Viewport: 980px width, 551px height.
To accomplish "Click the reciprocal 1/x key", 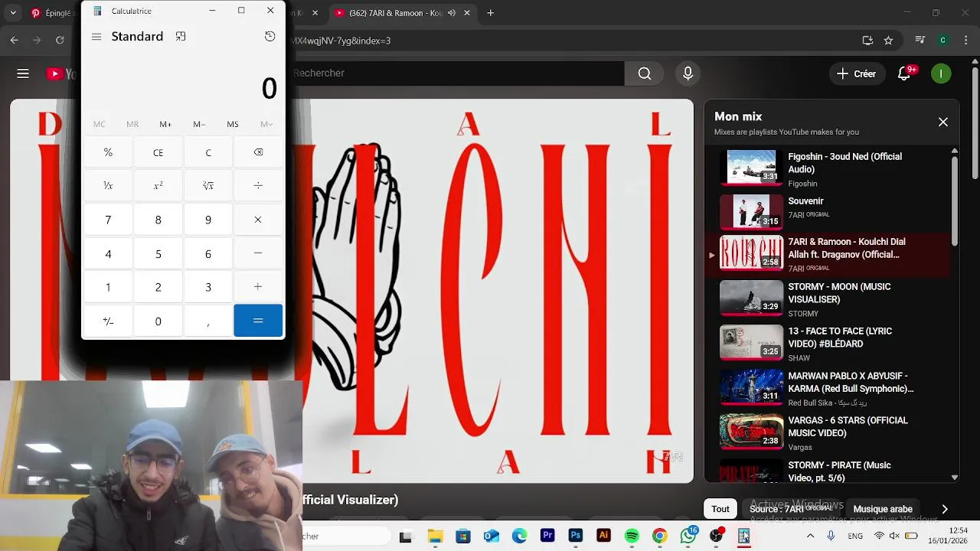I will (x=108, y=186).
